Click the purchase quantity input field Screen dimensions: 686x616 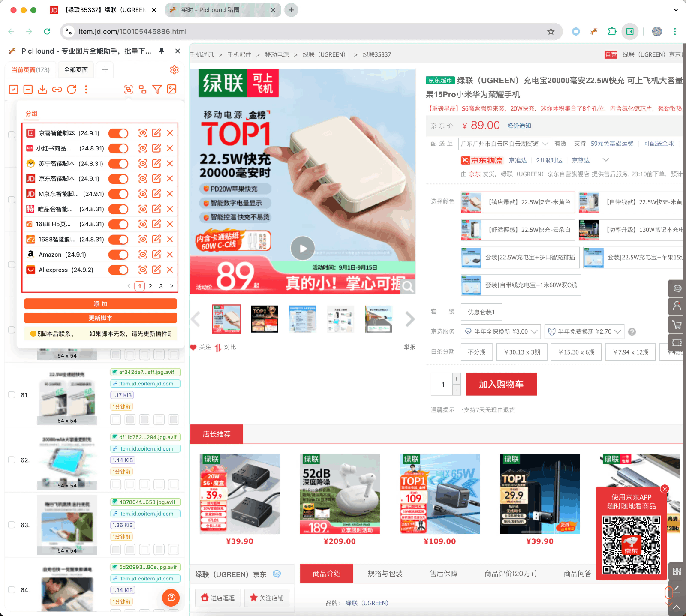[442, 384]
